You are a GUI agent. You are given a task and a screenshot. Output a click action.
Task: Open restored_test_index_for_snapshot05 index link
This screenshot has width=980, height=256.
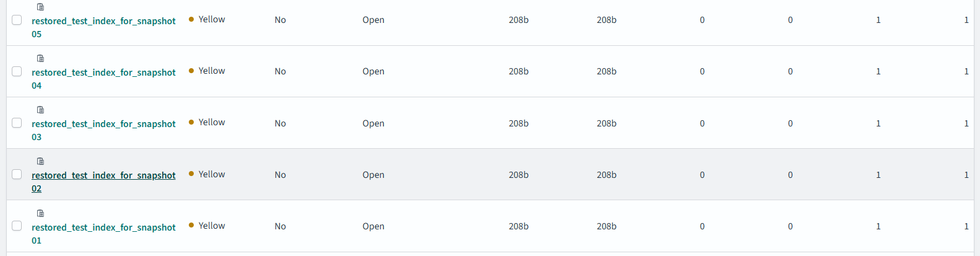point(103,21)
